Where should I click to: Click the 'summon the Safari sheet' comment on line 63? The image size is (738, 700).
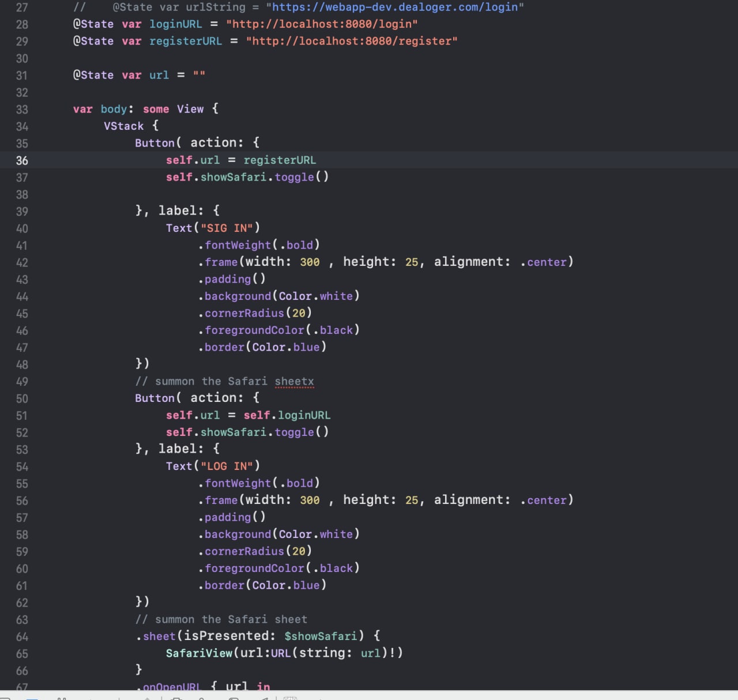pos(221,619)
